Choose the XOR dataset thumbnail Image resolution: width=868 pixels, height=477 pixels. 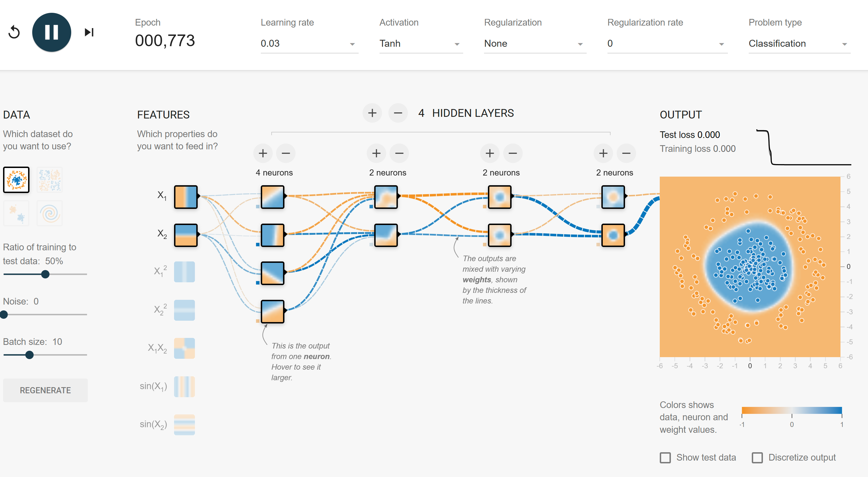[x=49, y=180]
